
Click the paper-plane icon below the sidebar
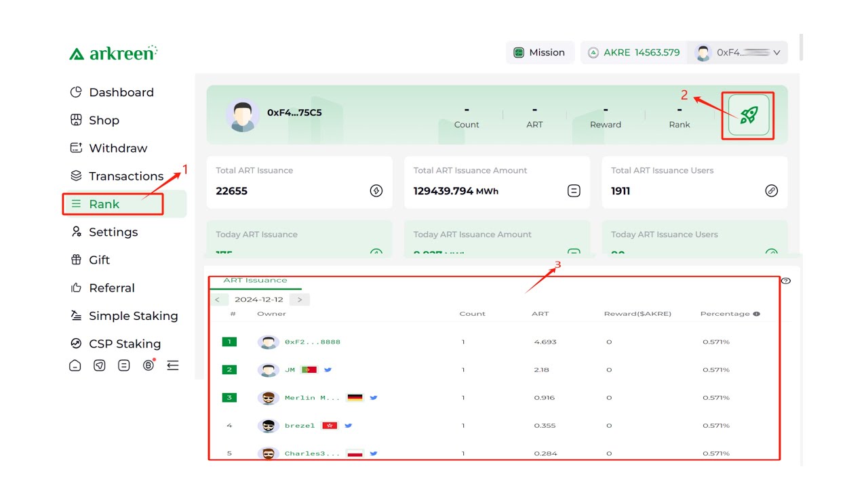click(x=100, y=366)
